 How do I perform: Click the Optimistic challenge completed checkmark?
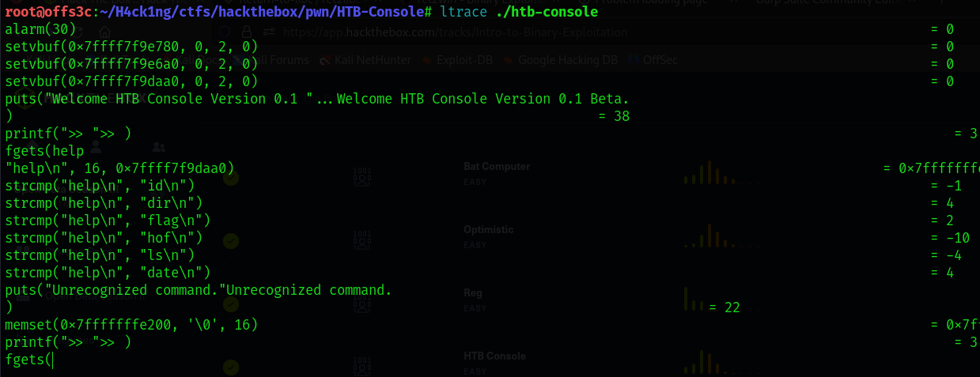tap(231, 241)
